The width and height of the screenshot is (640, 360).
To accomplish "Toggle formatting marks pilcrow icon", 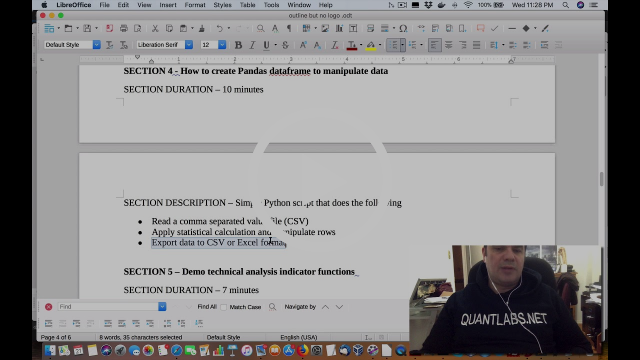I will (289, 28).
